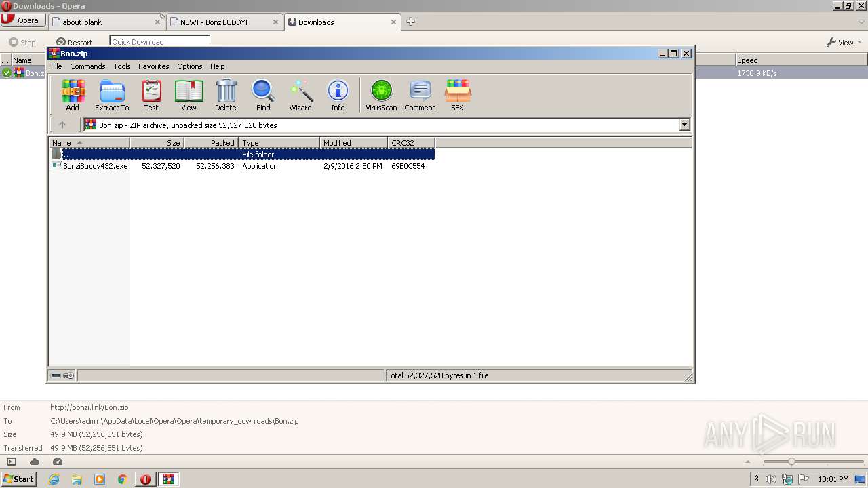Open Chrome from the taskbar
This screenshot has height=488, width=868.
click(123, 479)
